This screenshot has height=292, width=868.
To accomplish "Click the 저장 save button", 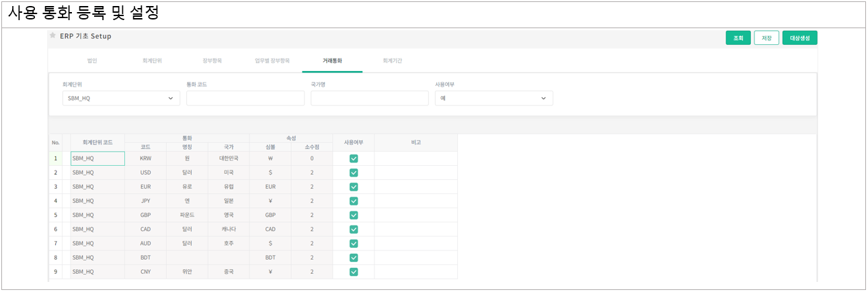I will click(x=766, y=38).
